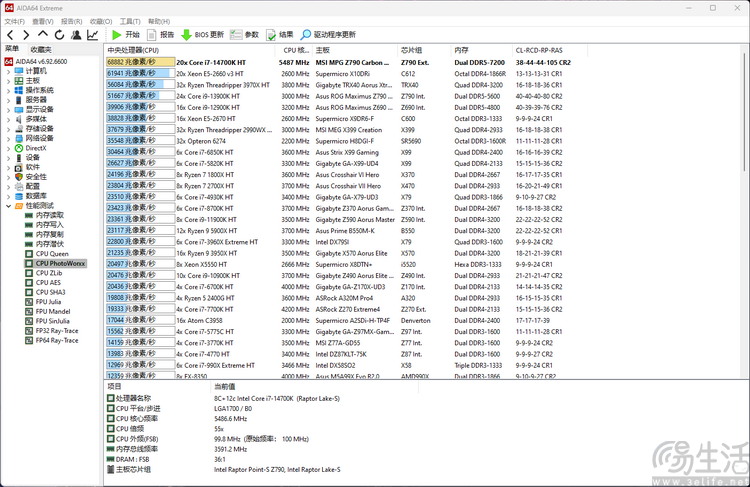Click the CPU 核心频率 detail row
Screen dimensions: 750x487
tap(261, 419)
